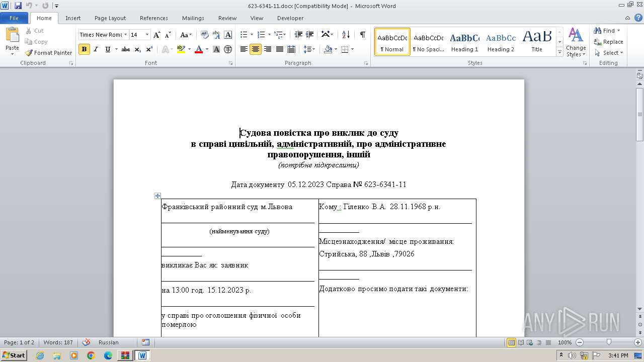The image size is (644, 362).
Task: Click the Undo arrow in Quick Access toolbar
Action: 29,6
